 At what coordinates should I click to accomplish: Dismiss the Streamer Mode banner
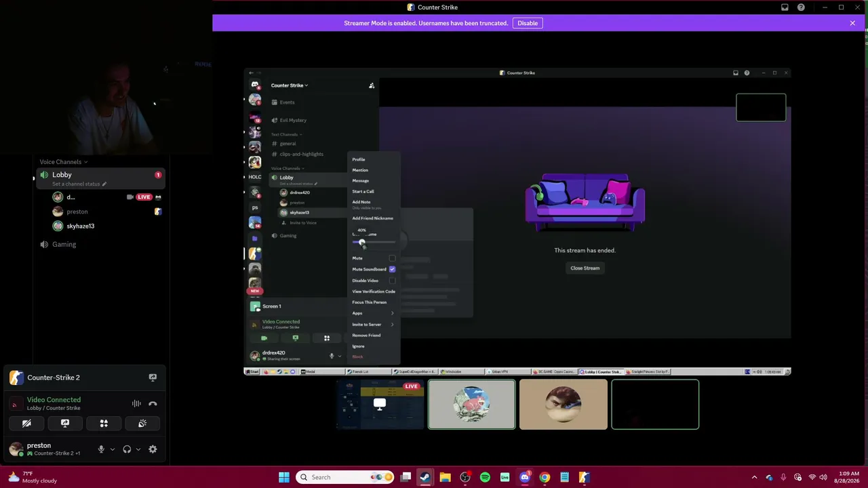852,23
